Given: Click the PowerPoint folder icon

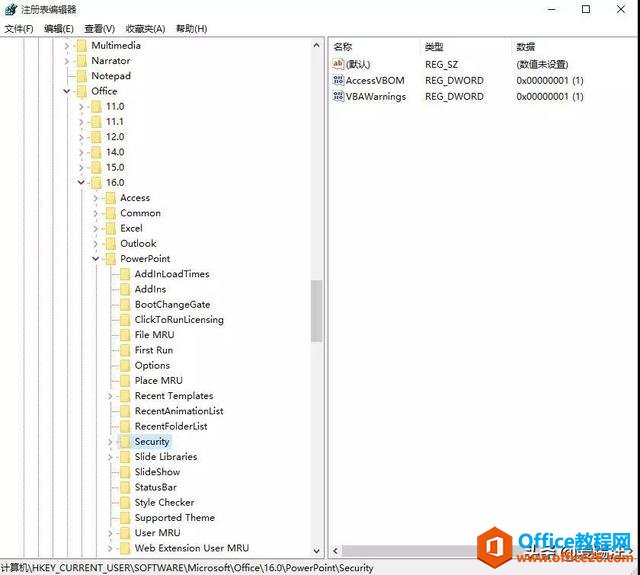Looking at the screenshot, I should [111, 259].
